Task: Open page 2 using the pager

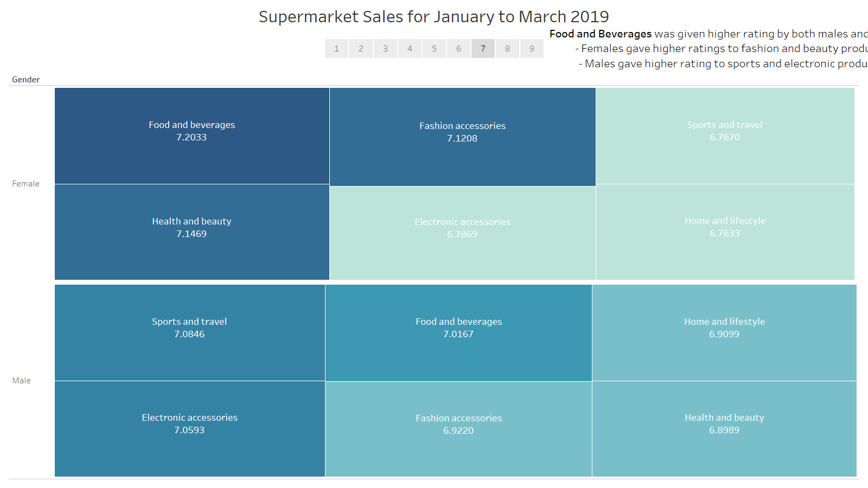Action: coord(361,48)
